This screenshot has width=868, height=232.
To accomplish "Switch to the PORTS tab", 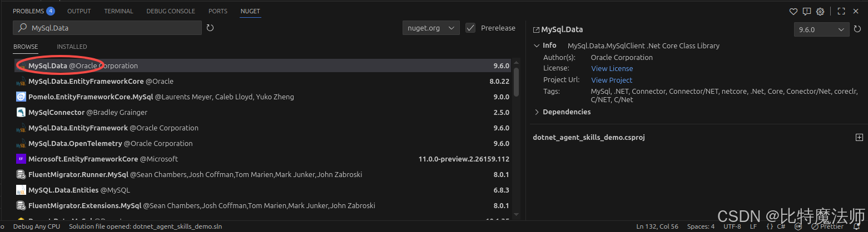I will click(x=218, y=11).
